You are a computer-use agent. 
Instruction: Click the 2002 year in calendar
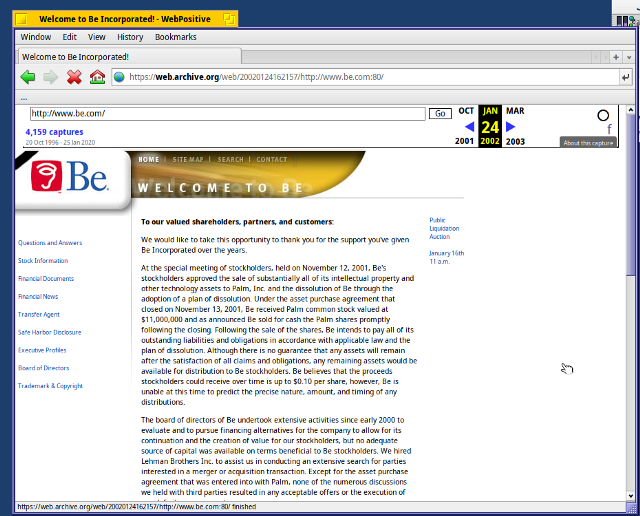pos(490,141)
